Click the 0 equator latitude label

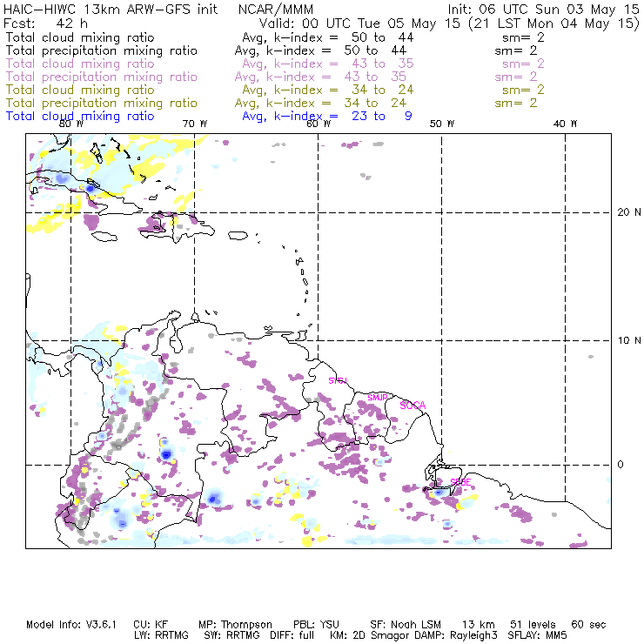[x=621, y=465]
